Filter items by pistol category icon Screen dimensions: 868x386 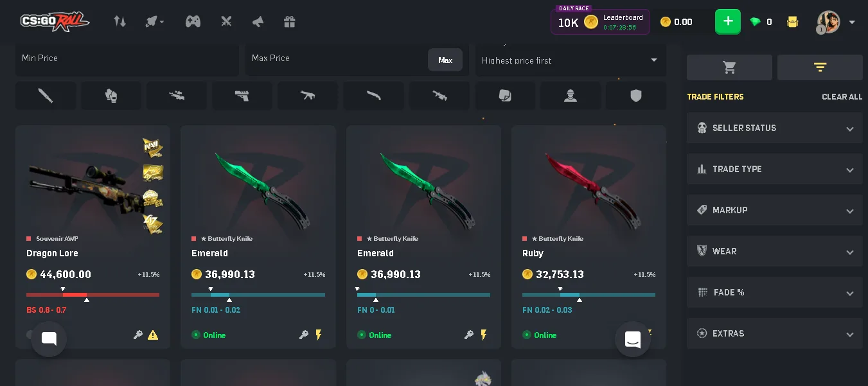(x=242, y=96)
